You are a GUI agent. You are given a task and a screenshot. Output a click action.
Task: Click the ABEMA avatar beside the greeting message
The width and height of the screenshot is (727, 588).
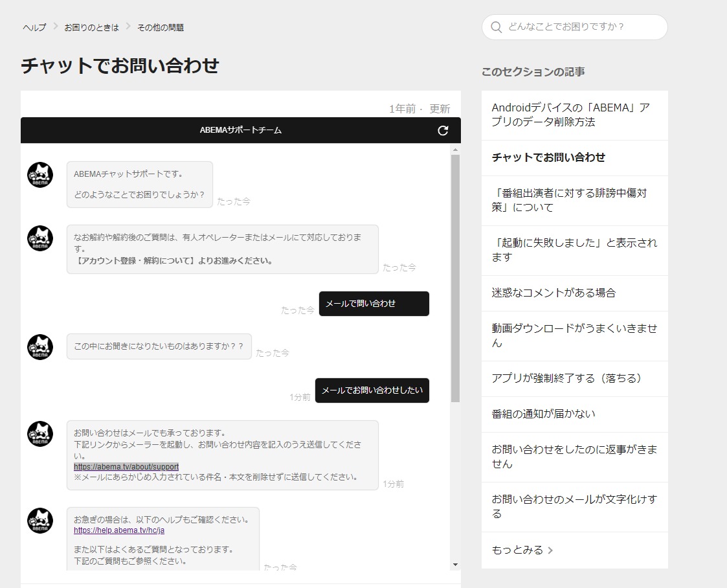[40, 175]
